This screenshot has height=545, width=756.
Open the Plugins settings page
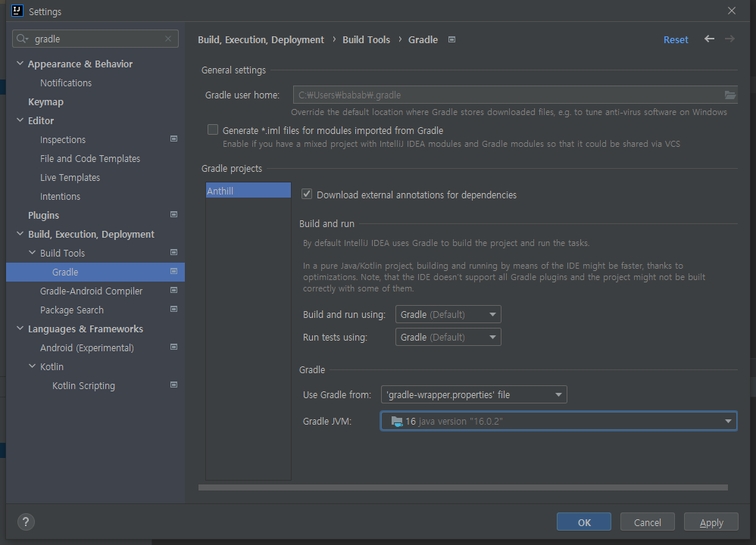click(x=43, y=215)
